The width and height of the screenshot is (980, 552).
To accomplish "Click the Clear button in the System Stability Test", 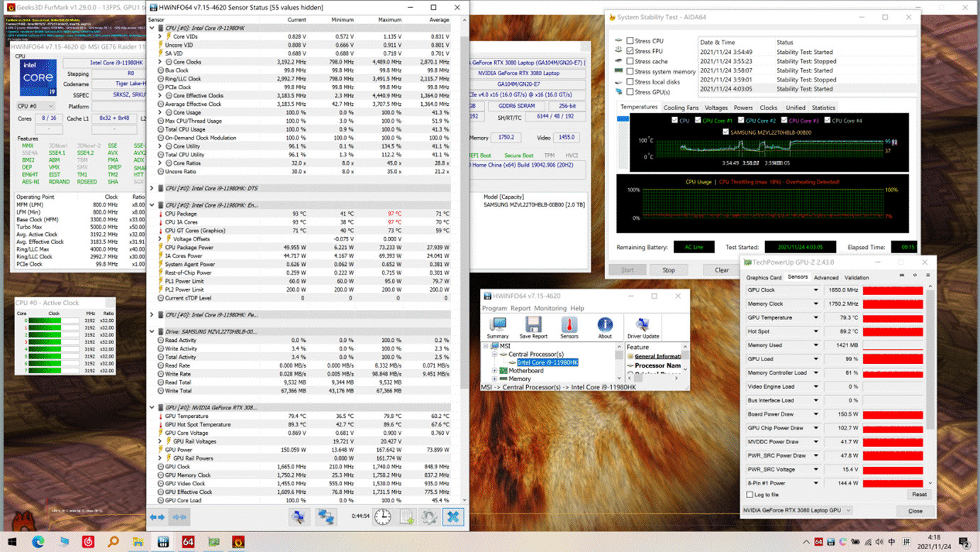I will pos(721,270).
